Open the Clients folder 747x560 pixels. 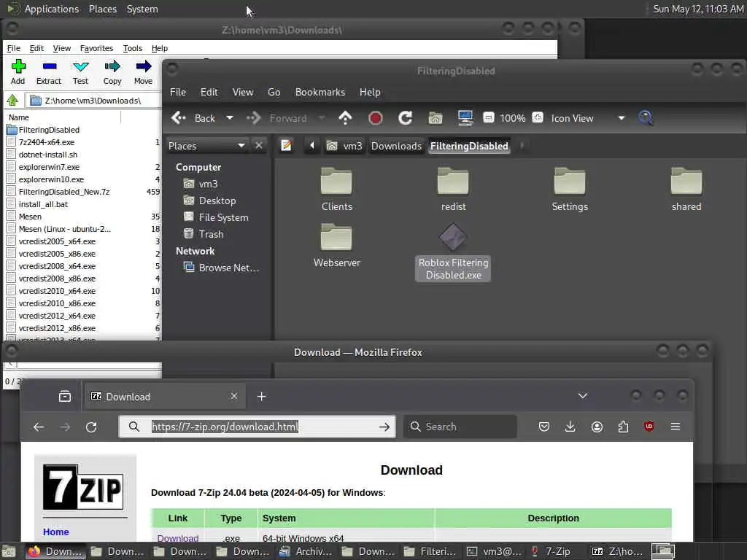point(337,190)
